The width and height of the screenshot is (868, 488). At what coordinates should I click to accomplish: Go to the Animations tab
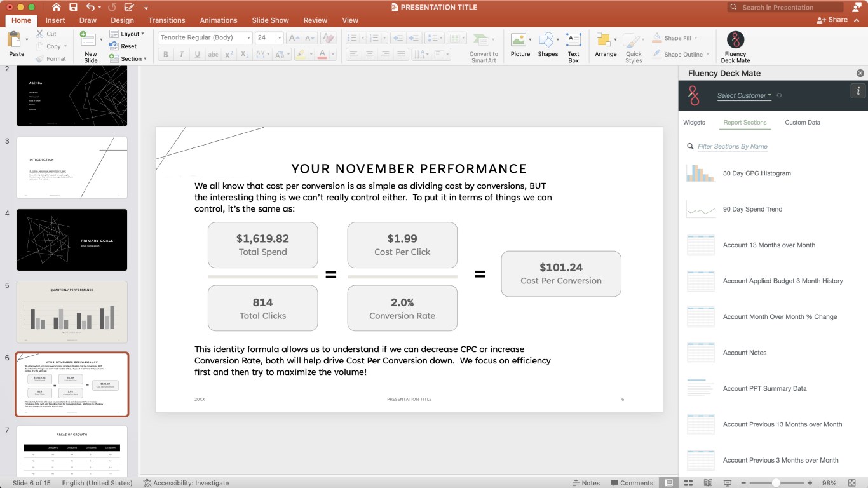(219, 20)
